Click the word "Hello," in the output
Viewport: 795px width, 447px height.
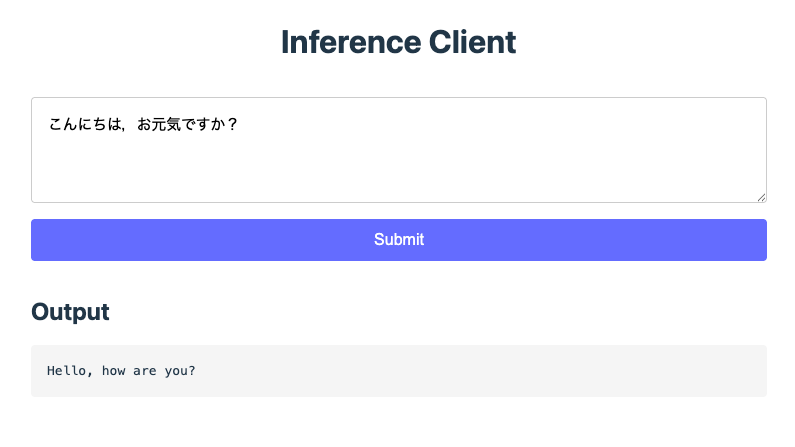click(70, 371)
